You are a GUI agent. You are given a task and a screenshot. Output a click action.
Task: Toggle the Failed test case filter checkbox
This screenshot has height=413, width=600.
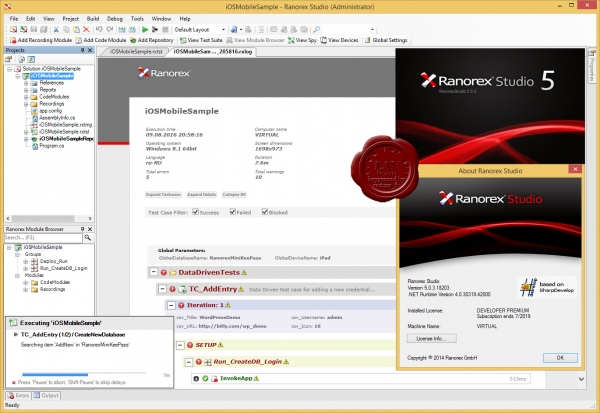pos(233,212)
